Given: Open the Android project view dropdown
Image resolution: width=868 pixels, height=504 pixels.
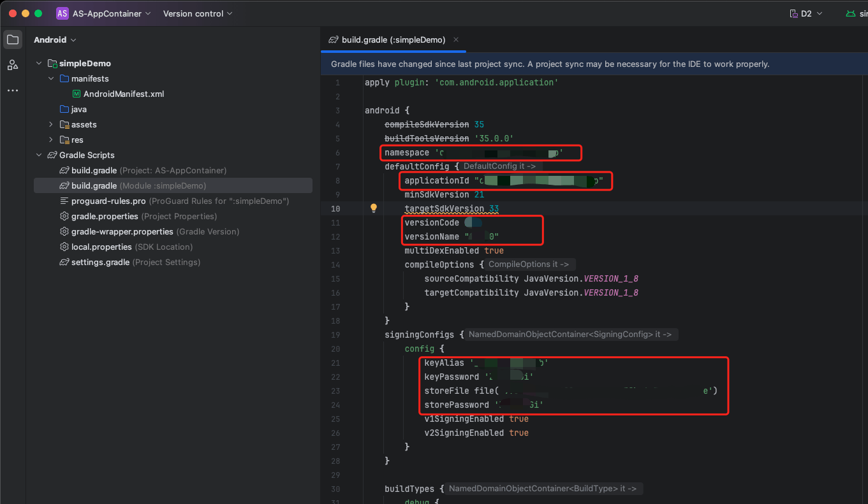Looking at the screenshot, I should point(55,40).
